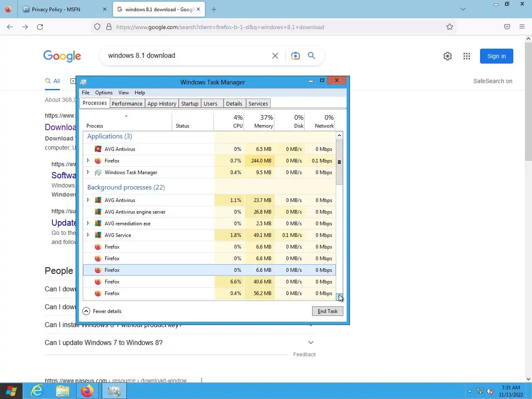
Task: Reload the current Firefox page
Action: (40, 27)
